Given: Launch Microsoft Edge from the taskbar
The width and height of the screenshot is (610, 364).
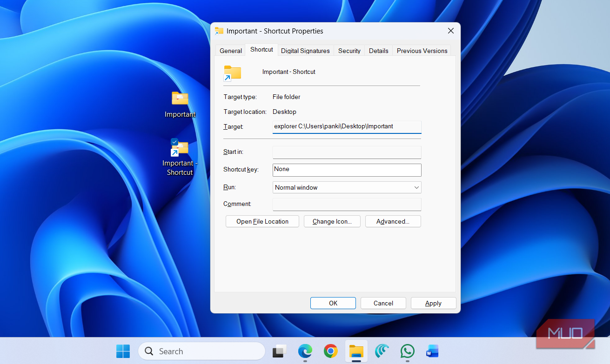Looking at the screenshot, I should click(305, 351).
